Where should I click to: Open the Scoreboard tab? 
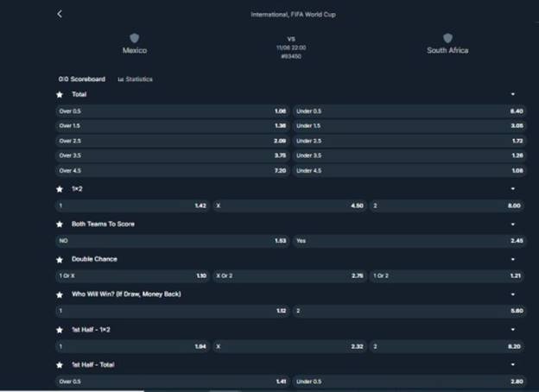[82, 79]
